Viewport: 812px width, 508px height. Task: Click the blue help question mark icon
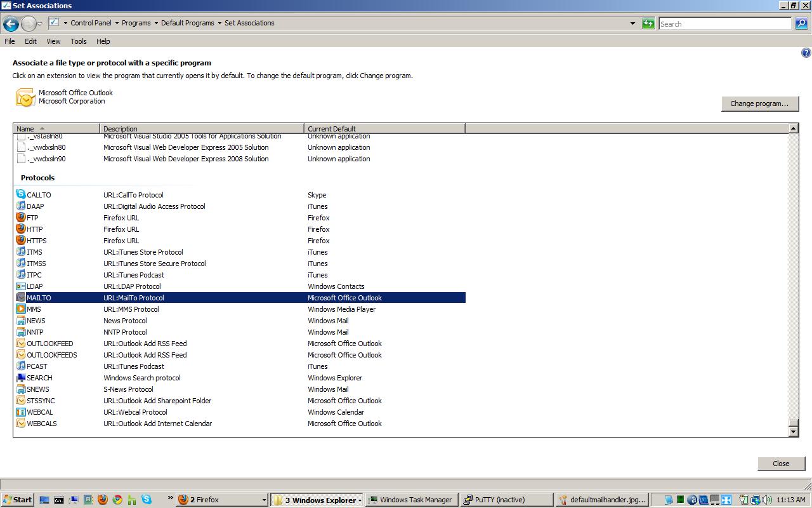(x=806, y=53)
